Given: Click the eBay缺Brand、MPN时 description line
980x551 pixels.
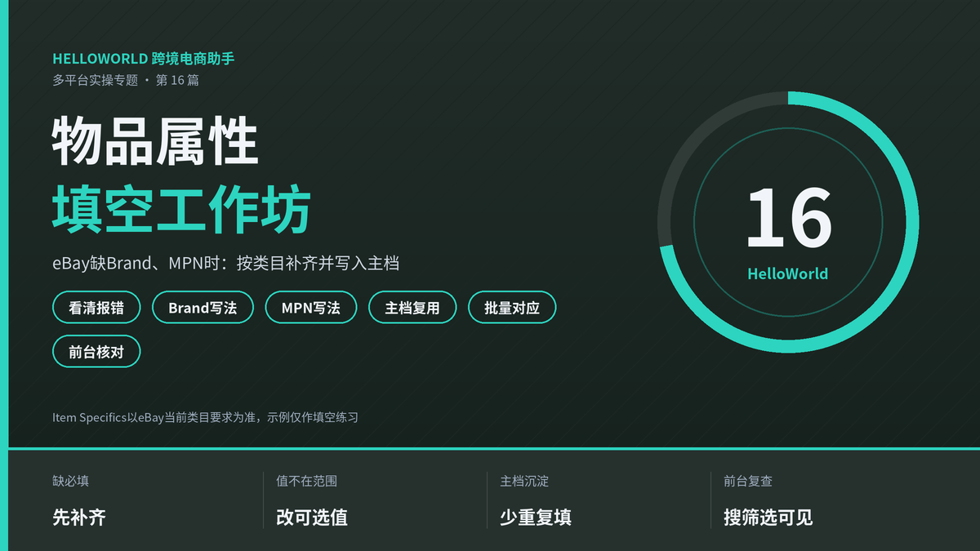Looking at the screenshot, I should 225,264.
